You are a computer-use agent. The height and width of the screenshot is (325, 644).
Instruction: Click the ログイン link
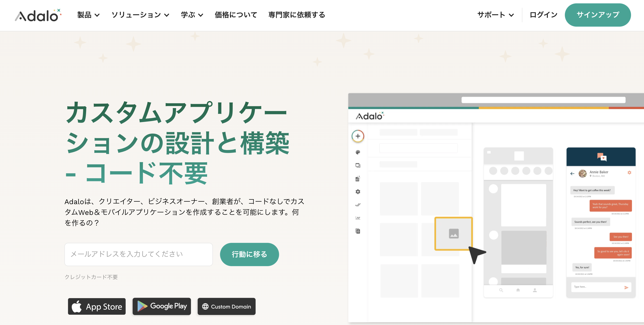[x=544, y=15]
